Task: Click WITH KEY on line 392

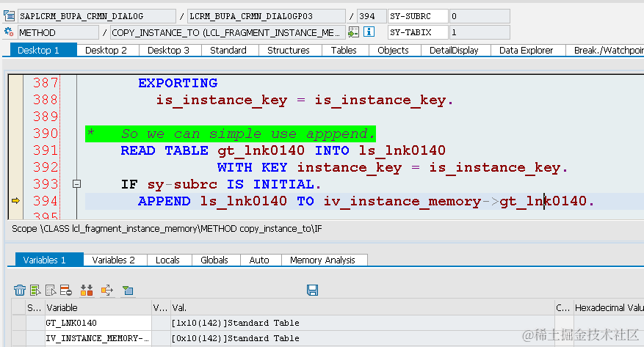Action: pos(252,167)
